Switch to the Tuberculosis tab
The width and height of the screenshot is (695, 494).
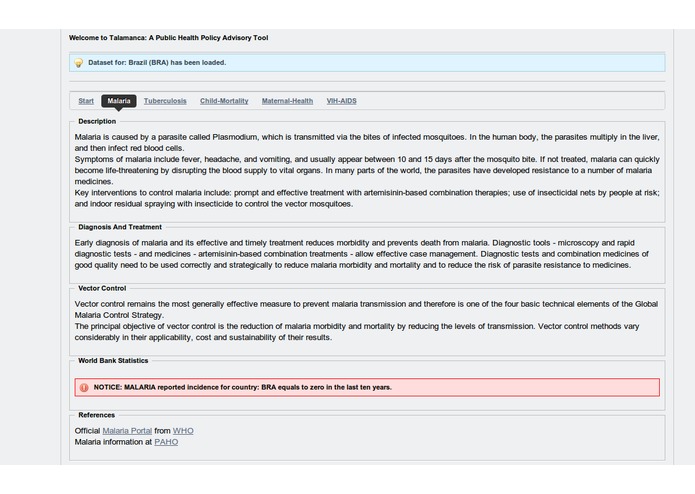[x=165, y=101]
